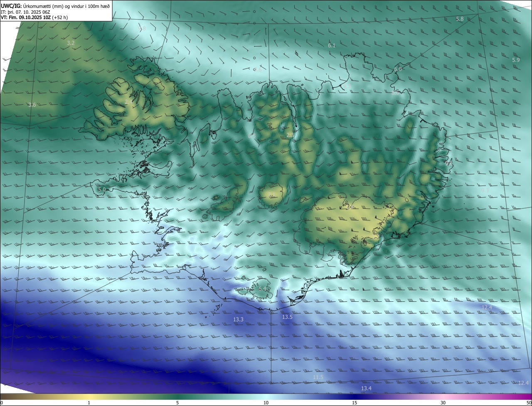This screenshot has width=532, height=406.
Task: Click the 11.5 value label
Action: (318, 377)
